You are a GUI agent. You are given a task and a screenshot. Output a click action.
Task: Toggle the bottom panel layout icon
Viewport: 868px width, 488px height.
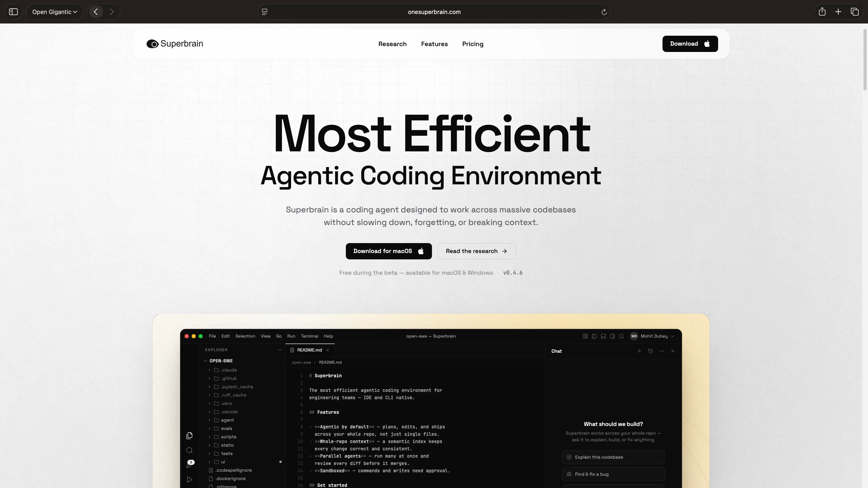603,336
